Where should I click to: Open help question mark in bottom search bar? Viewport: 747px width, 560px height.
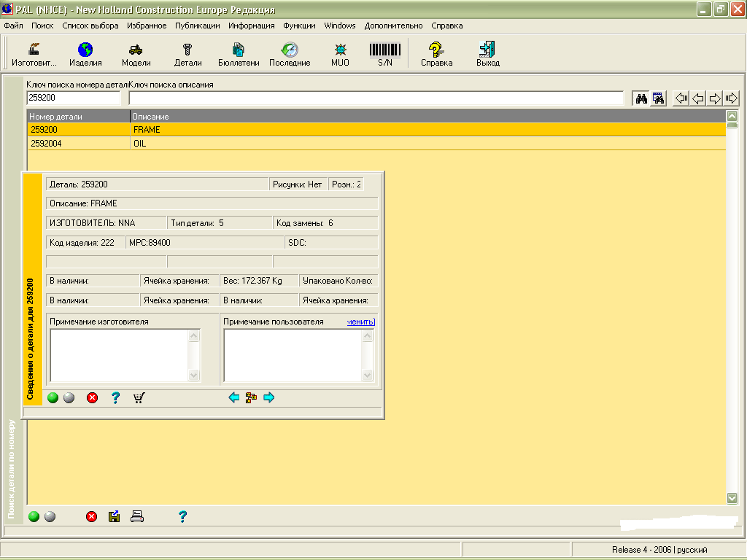tap(182, 517)
